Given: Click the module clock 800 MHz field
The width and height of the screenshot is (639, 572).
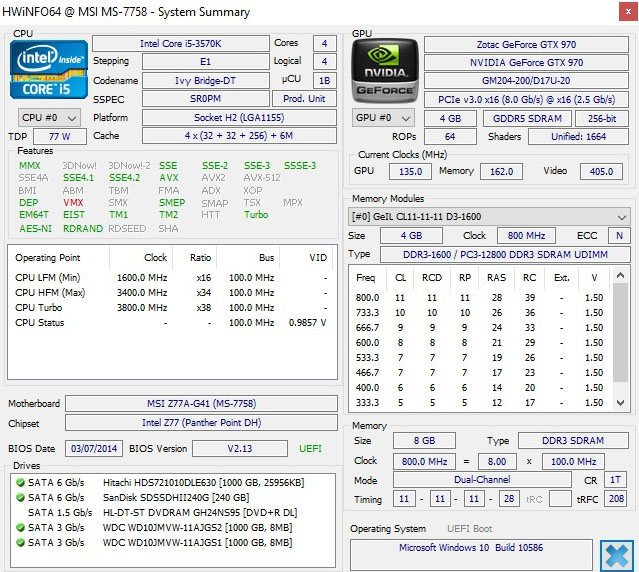Looking at the screenshot, I should click(526, 235).
